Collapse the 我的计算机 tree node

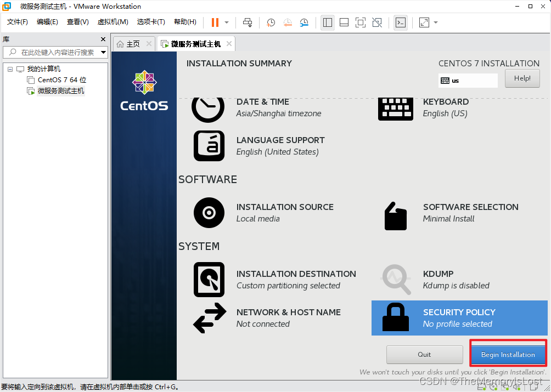(x=10, y=69)
